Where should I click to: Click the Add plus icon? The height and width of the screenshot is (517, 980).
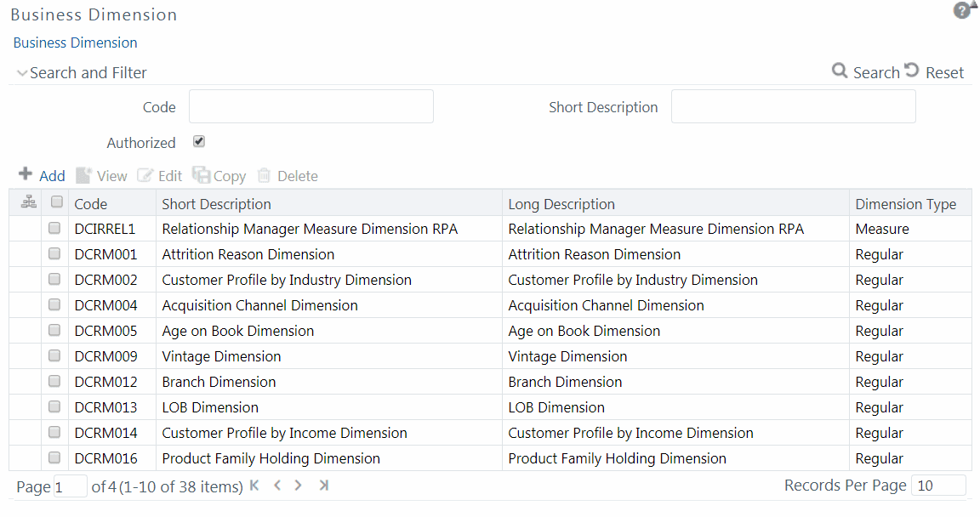[26, 174]
